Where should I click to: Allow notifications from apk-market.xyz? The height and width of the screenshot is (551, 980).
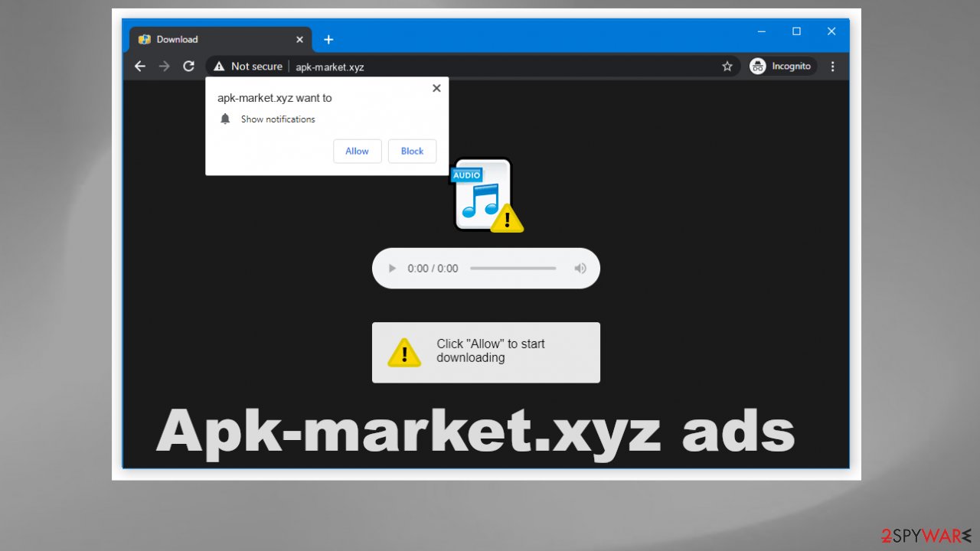[357, 151]
